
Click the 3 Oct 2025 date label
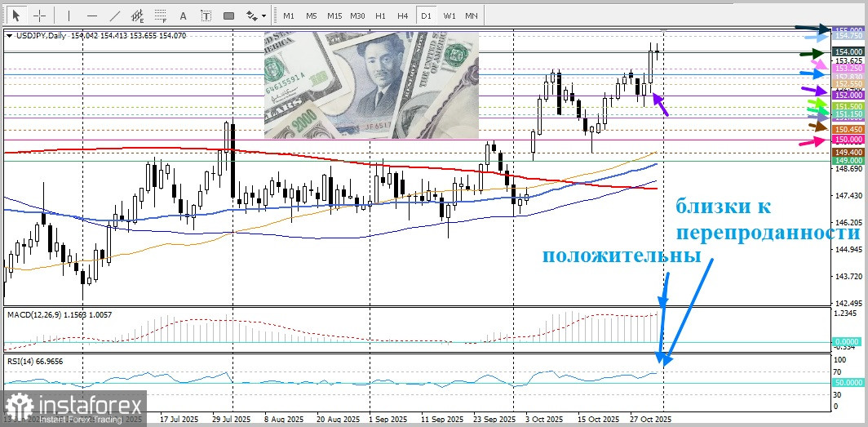545,420
